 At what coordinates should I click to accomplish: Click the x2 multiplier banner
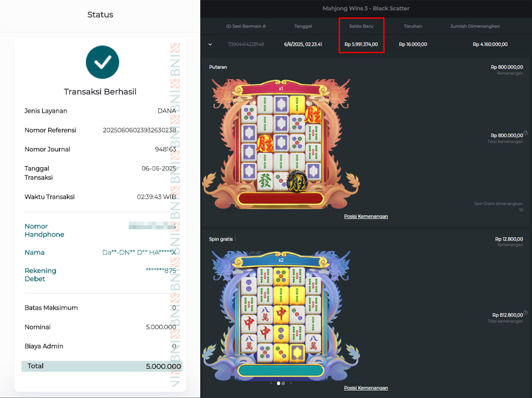(281, 260)
